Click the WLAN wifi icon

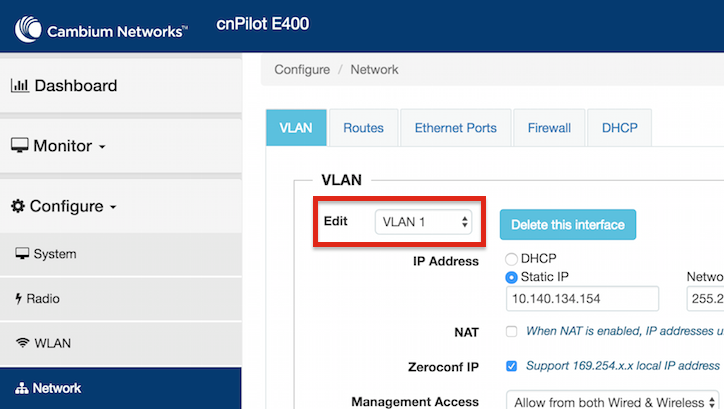22,343
